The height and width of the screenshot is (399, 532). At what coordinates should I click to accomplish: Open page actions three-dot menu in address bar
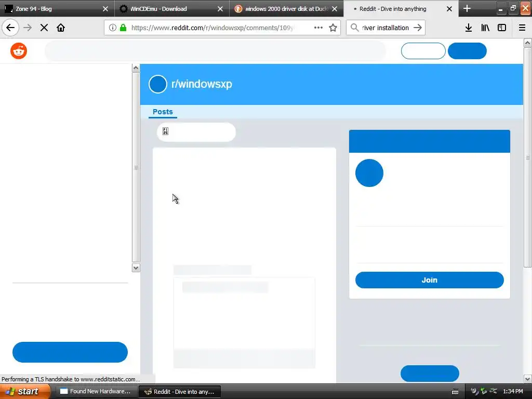click(318, 28)
